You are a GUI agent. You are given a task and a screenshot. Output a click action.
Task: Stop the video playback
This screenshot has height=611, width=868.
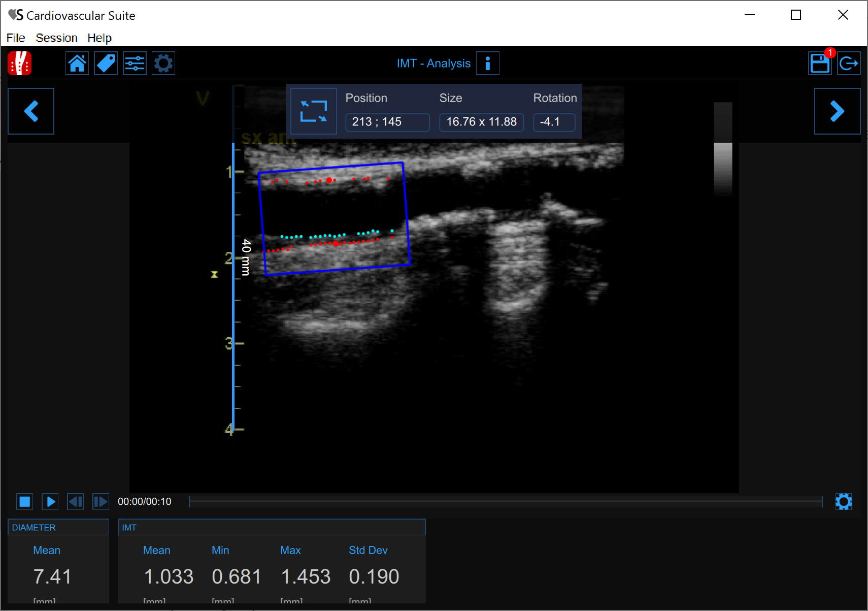pyautogui.click(x=25, y=502)
